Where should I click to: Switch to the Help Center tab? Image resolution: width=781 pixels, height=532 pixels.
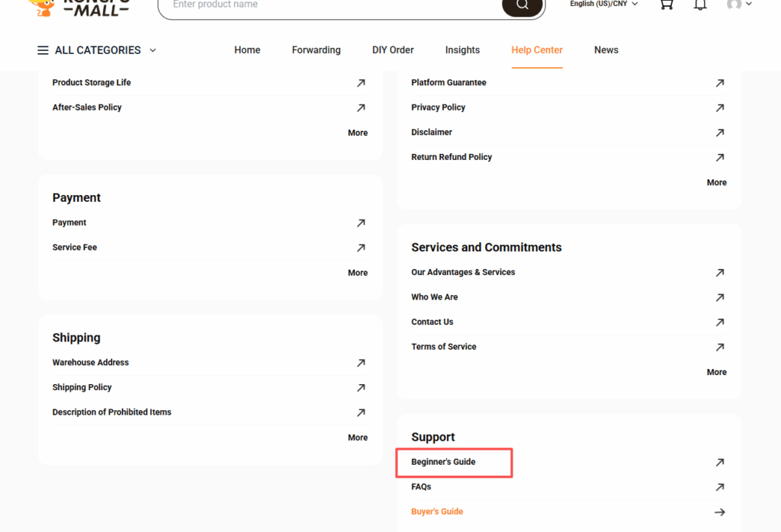537,50
